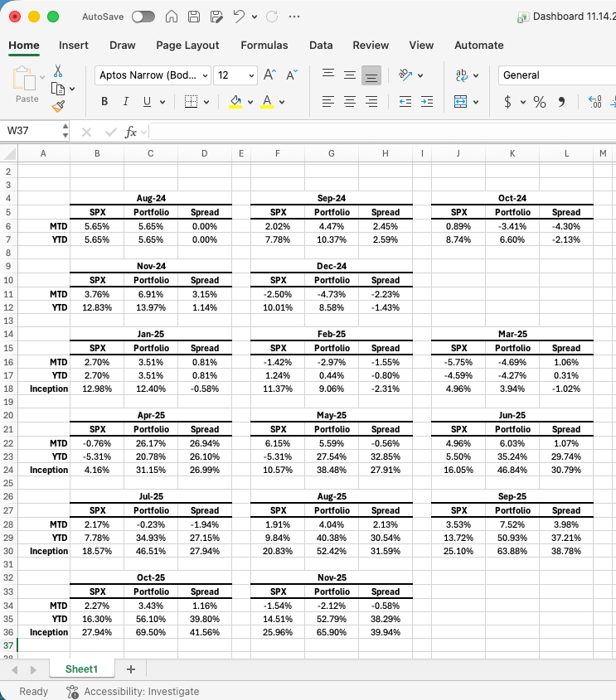The height and width of the screenshot is (700, 616).
Task: Open the General number format dropdown
Action: click(557, 75)
